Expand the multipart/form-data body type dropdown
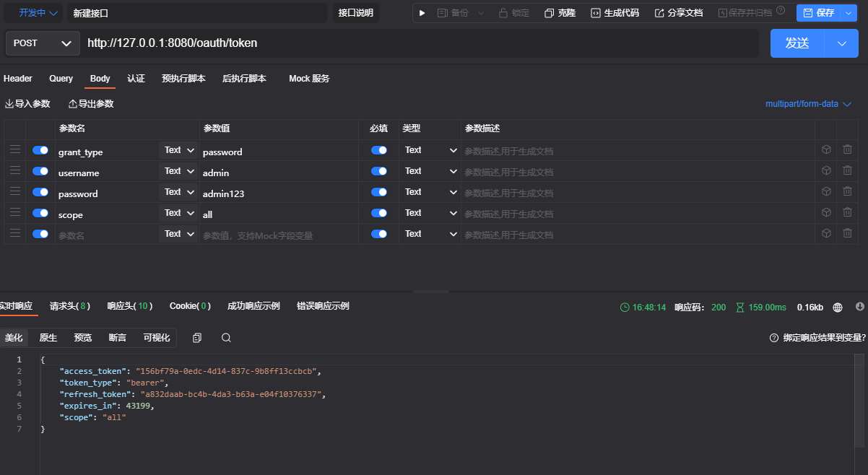The height and width of the screenshot is (475, 868). tap(808, 104)
